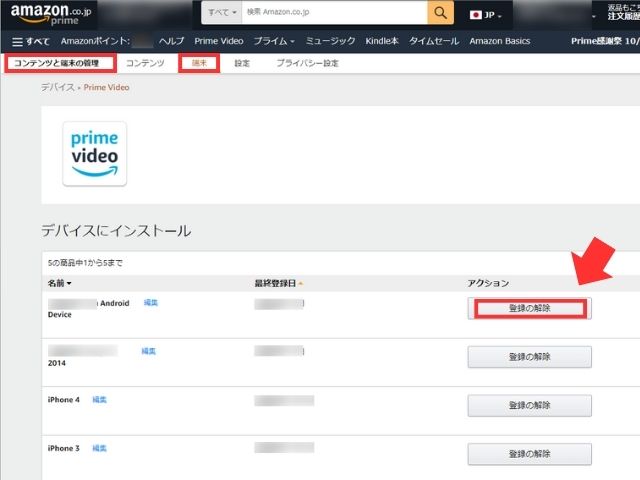Click 5の商品中1から5まで count text
The image size is (640, 480).
click(85, 263)
